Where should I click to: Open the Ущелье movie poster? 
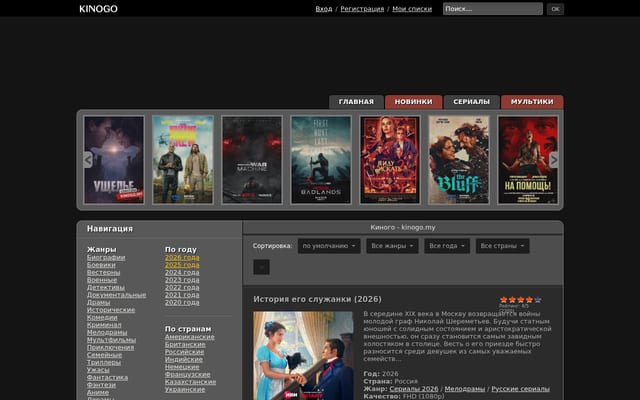tap(114, 160)
